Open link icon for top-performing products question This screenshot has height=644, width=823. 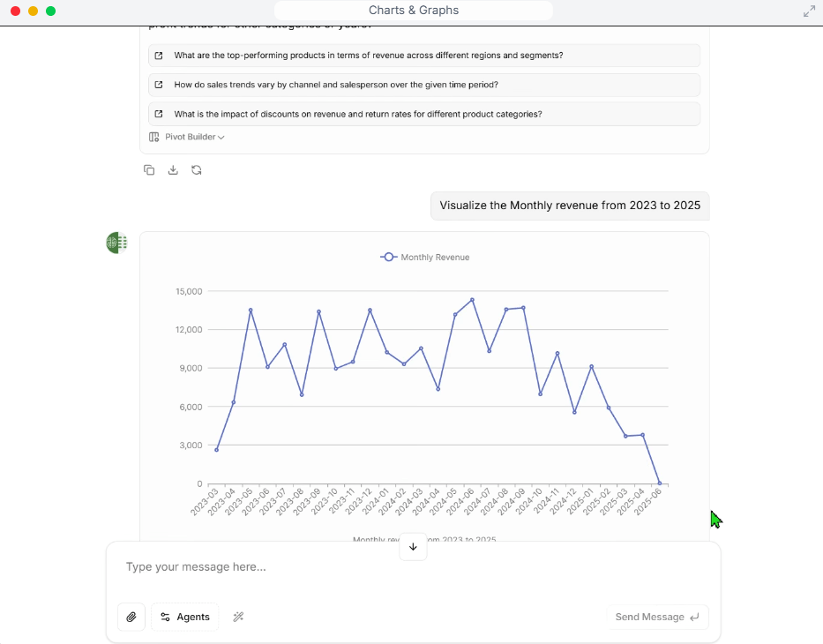tap(159, 56)
